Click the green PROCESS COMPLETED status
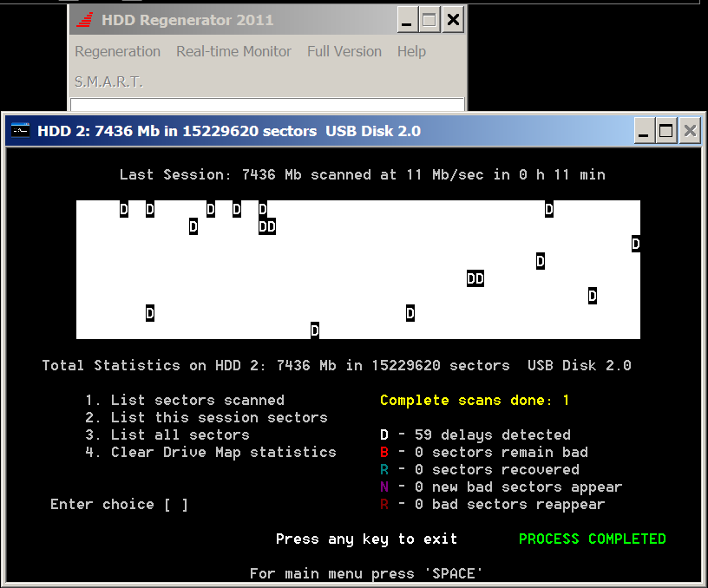The image size is (708, 588). pos(593,539)
